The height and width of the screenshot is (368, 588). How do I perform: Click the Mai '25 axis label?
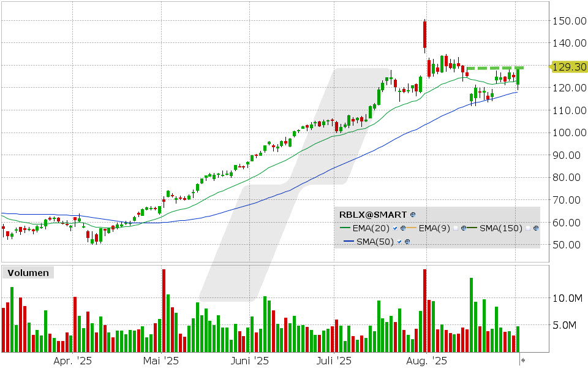click(x=161, y=361)
